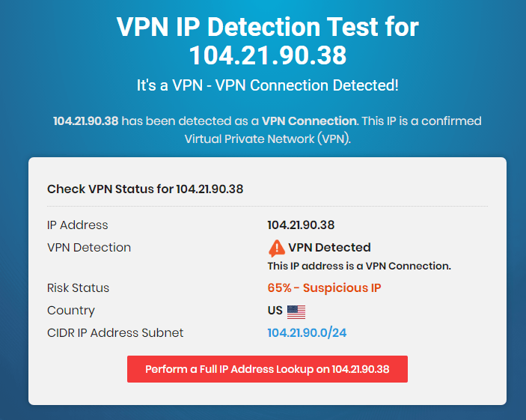The image size is (526, 420).
Task: Click This IP address is a VPN Connection text
Action: coord(359,266)
